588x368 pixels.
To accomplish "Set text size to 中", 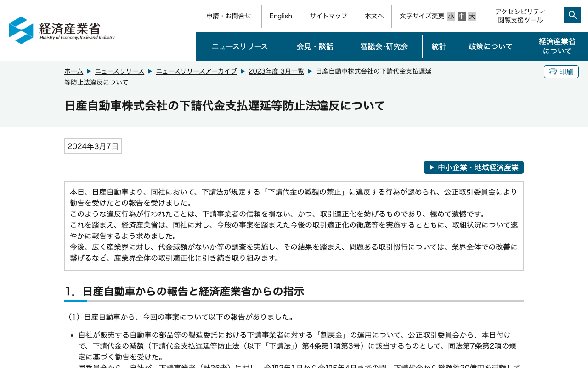I will click(462, 17).
